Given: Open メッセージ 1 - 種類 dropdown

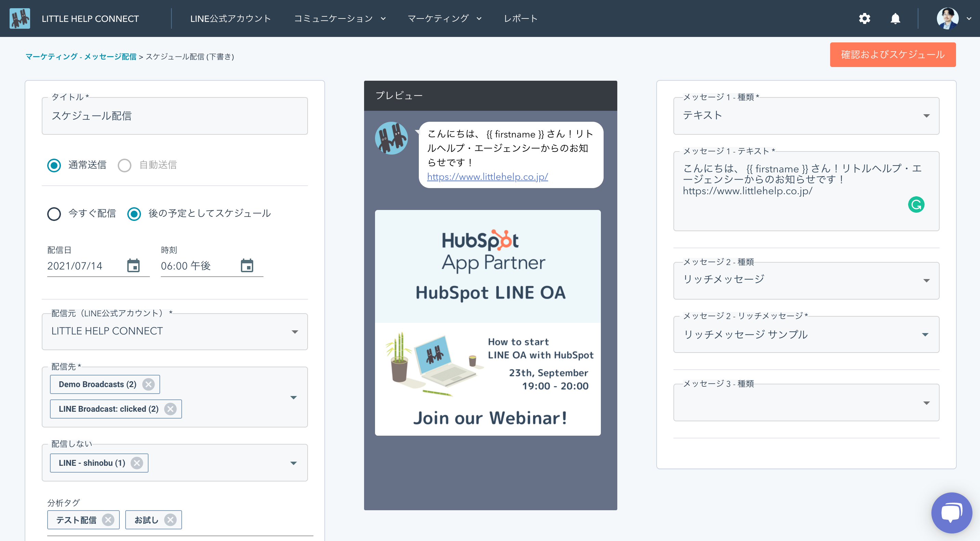Looking at the screenshot, I should pos(806,116).
